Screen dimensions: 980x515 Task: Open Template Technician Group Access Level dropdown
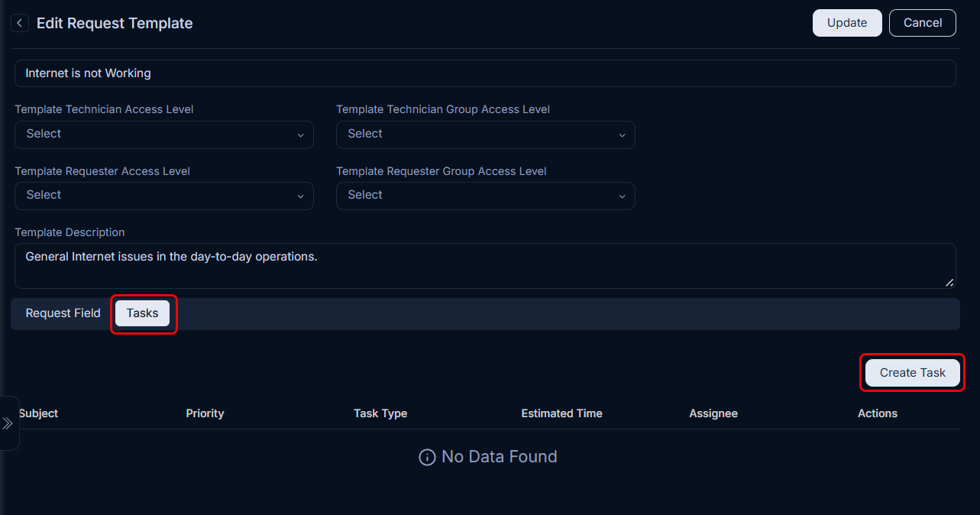point(486,134)
